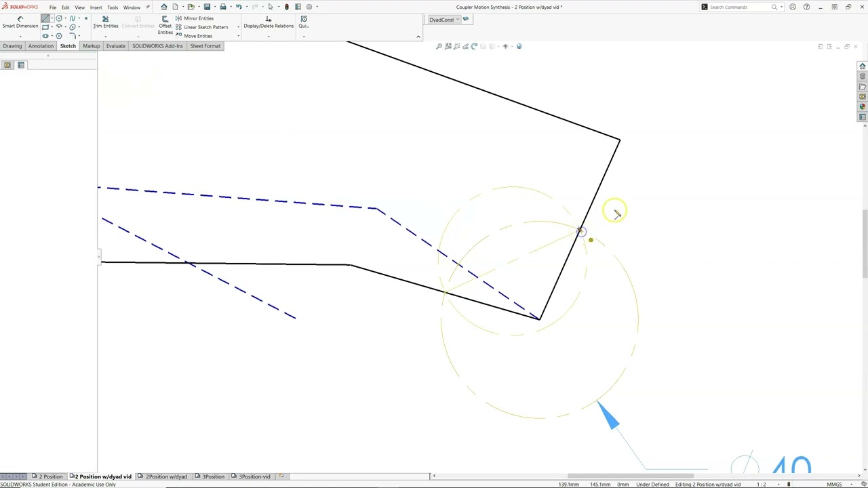Select the Straight Slot tool

(45, 36)
